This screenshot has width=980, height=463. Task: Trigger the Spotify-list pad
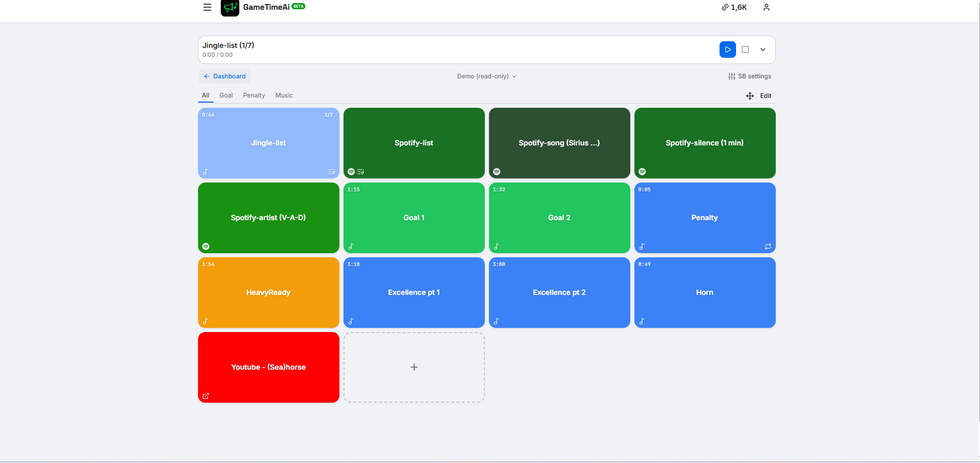pyautogui.click(x=414, y=143)
